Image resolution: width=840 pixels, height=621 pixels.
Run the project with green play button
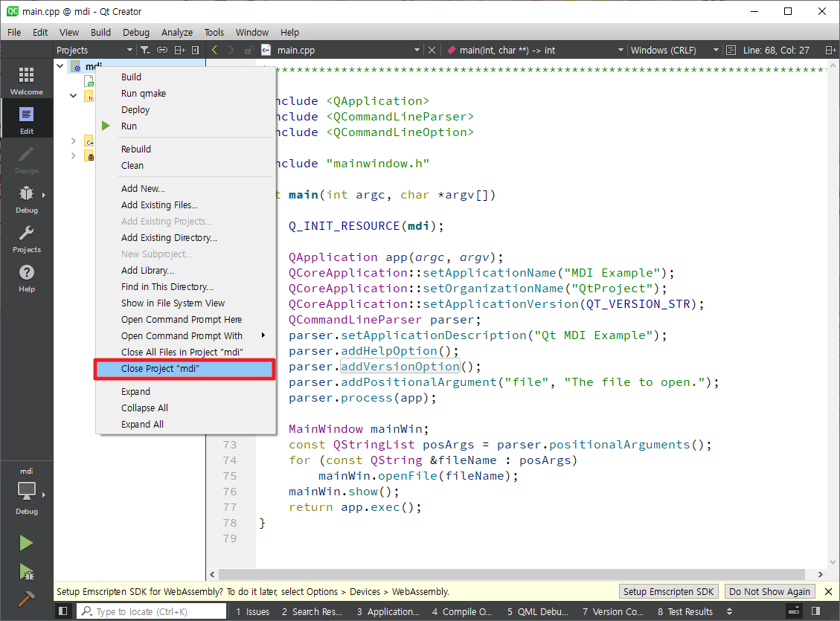click(26, 543)
